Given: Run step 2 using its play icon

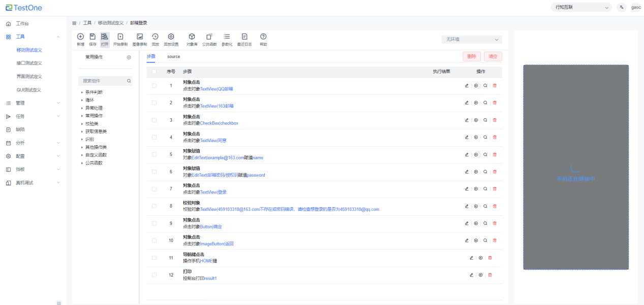Looking at the screenshot, I should (476, 103).
